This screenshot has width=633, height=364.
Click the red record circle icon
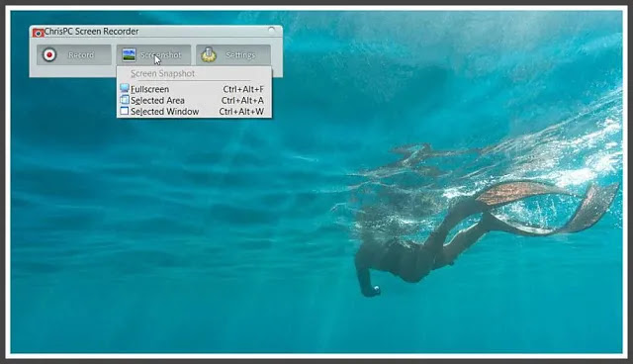pos(49,54)
